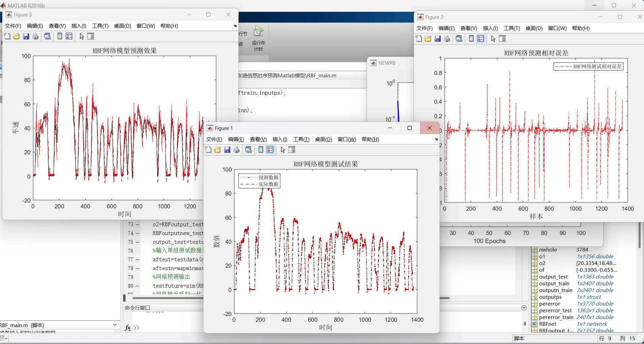Open Property Inspector in Figure 3 toolbar
This screenshot has height=344, width=644.
(x=91, y=36)
